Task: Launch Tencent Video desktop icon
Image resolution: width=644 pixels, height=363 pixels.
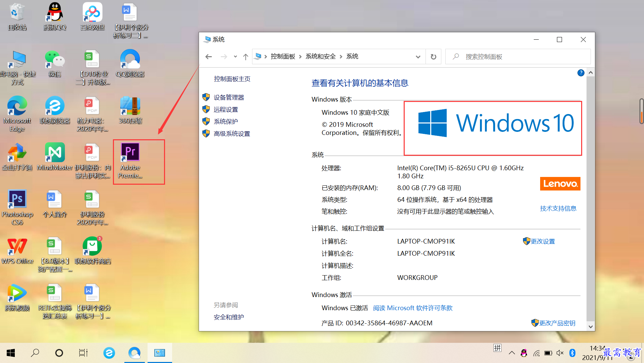Action: [x=17, y=297]
